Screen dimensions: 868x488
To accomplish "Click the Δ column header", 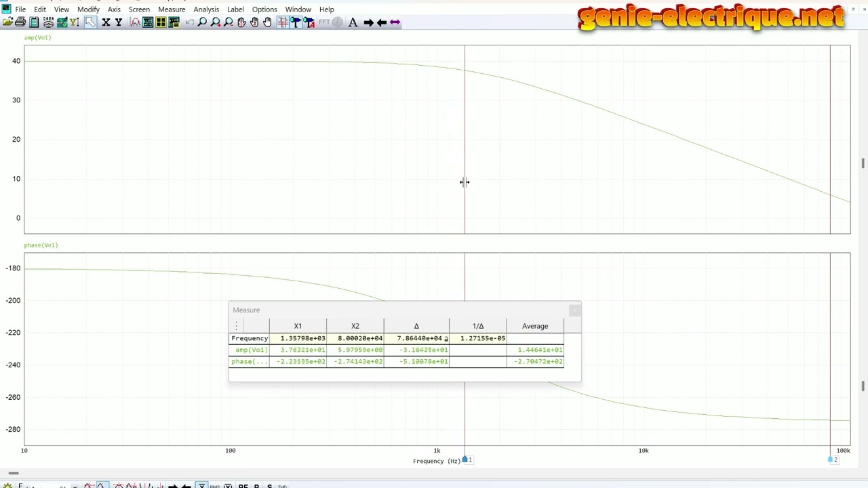I will click(x=416, y=326).
